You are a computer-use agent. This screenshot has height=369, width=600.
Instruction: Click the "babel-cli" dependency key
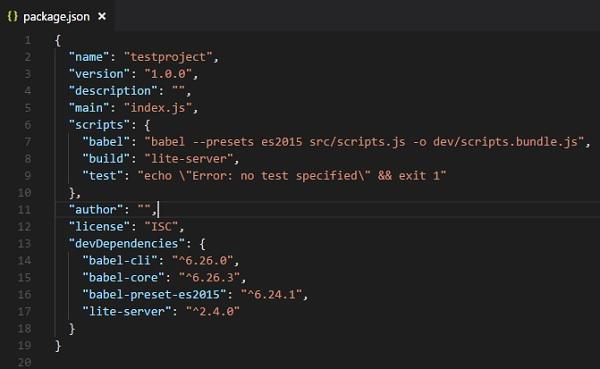[120, 260]
